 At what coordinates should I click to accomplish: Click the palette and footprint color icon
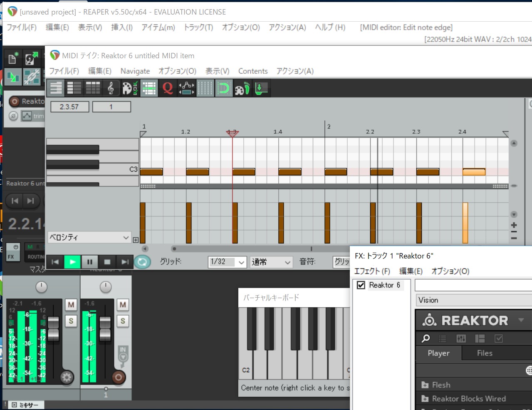click(242, 88)
